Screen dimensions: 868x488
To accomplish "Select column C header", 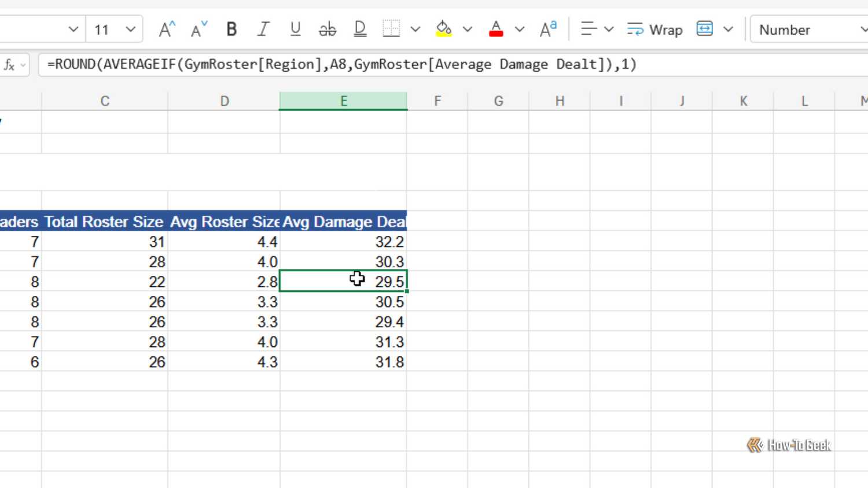I will tap(105, 101).
